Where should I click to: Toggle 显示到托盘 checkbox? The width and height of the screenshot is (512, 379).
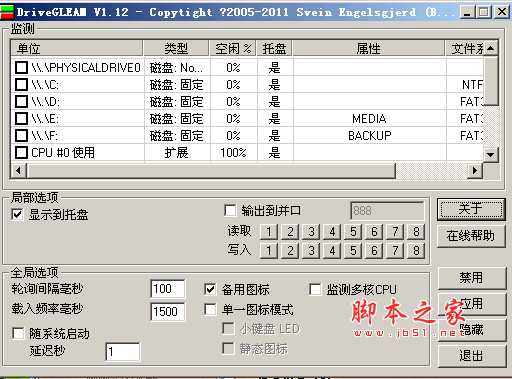(x=17, y=214)
